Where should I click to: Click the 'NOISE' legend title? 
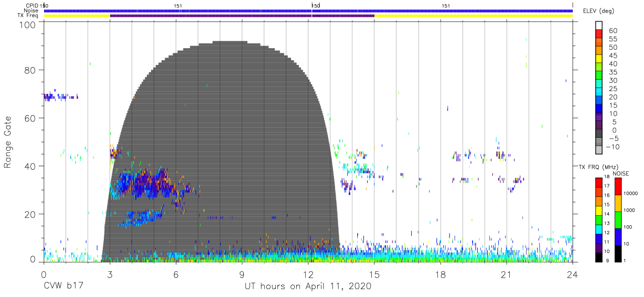[x=621, y=174]
